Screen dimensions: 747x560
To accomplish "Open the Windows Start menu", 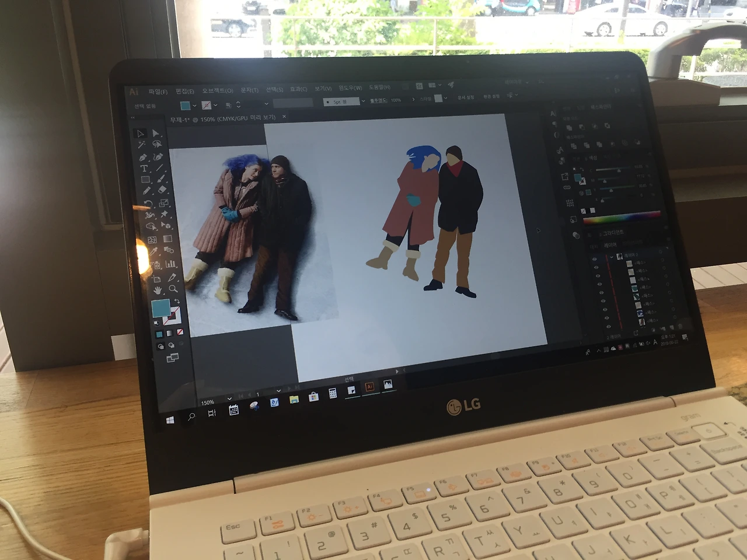I will (170, 420).
